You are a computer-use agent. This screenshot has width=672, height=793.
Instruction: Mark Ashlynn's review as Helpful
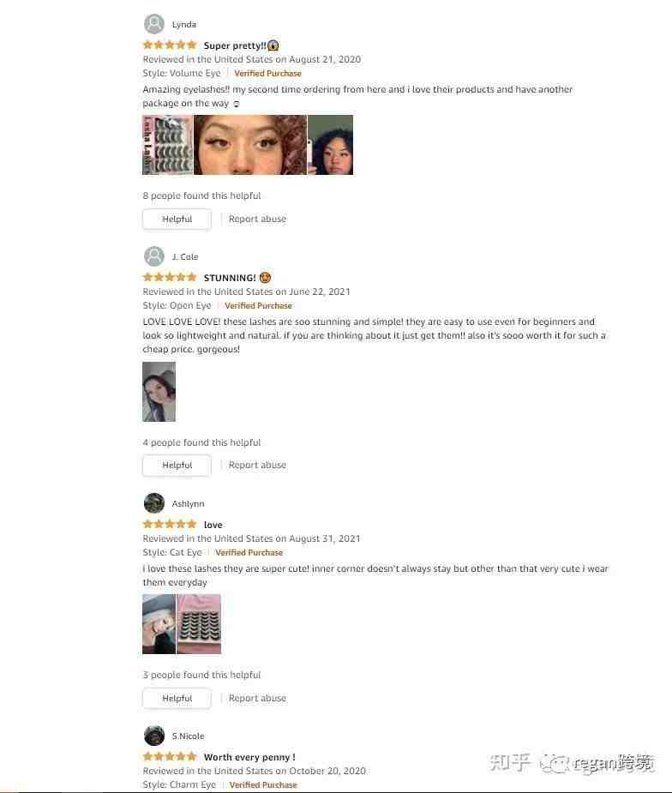coord(177,699)
